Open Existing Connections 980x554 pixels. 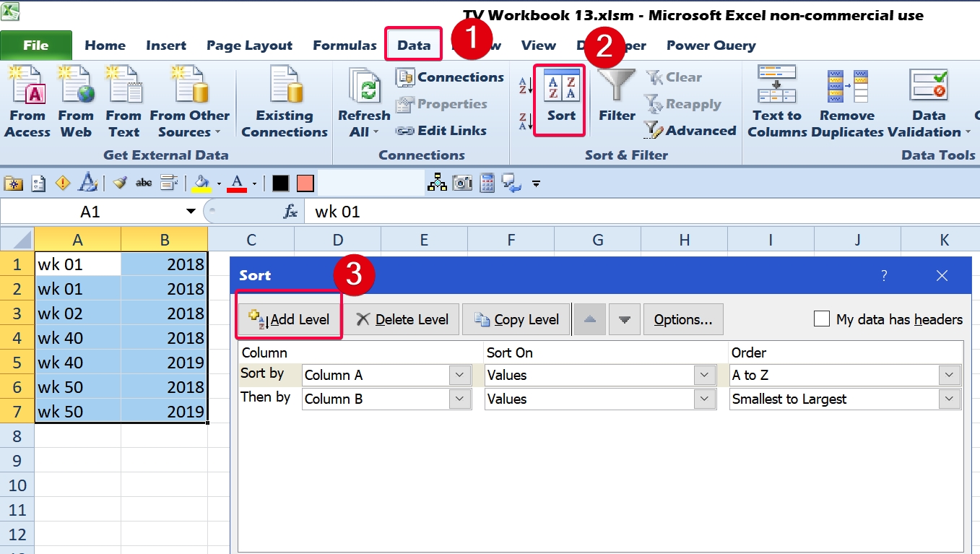(285, 102)
